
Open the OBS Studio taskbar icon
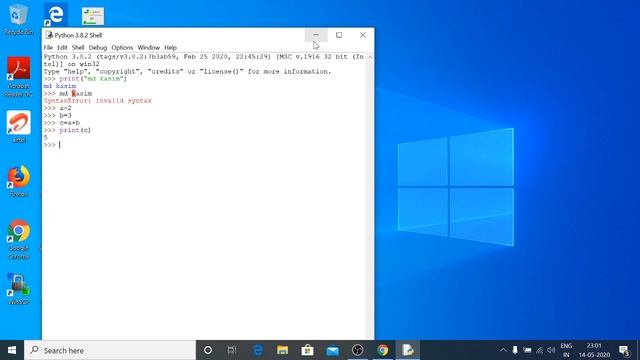tap(358, 350)
